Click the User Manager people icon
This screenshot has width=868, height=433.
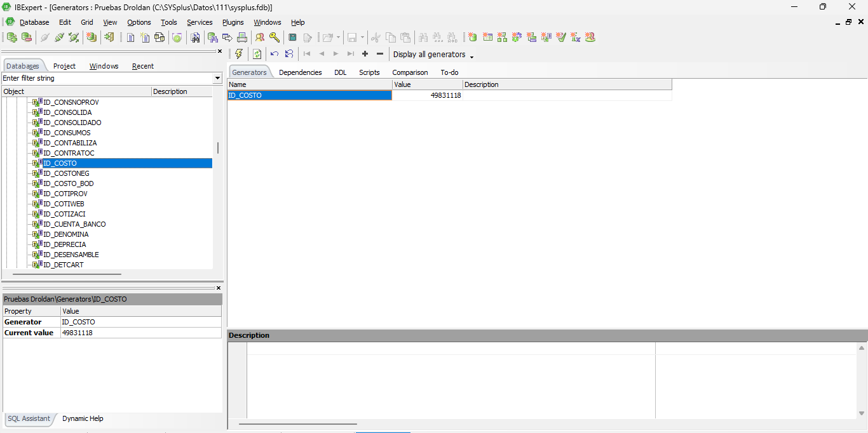[260, 37]
